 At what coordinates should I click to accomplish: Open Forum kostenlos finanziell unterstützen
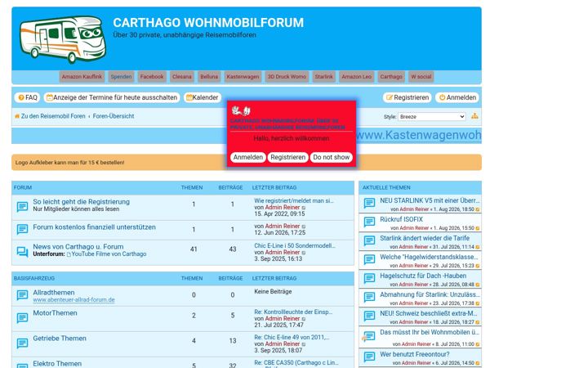(x=94, y=227)
